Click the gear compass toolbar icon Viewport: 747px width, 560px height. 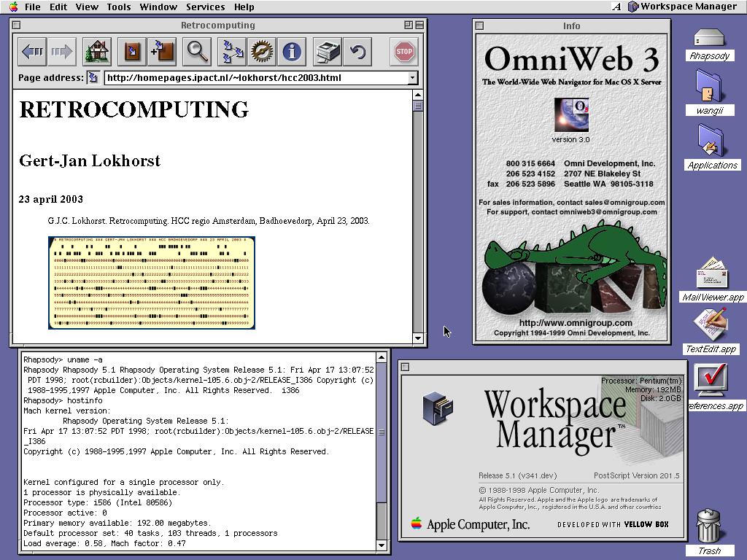coord(262,52)
